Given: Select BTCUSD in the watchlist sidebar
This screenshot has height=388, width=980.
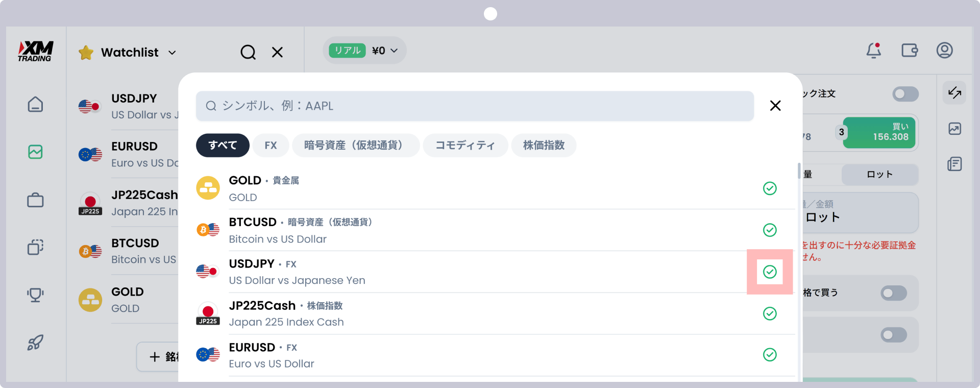Looking at the screenshot, I should [x=129, y=251].
